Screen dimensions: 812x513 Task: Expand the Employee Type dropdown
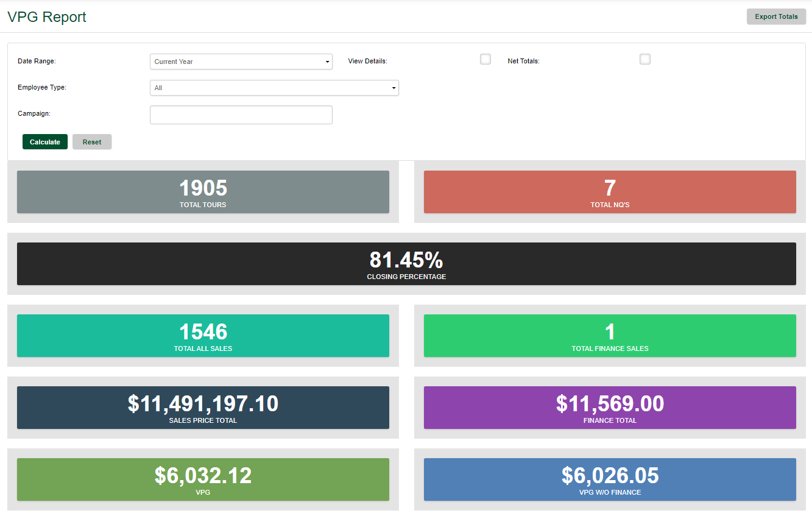(x=274, y=88)
